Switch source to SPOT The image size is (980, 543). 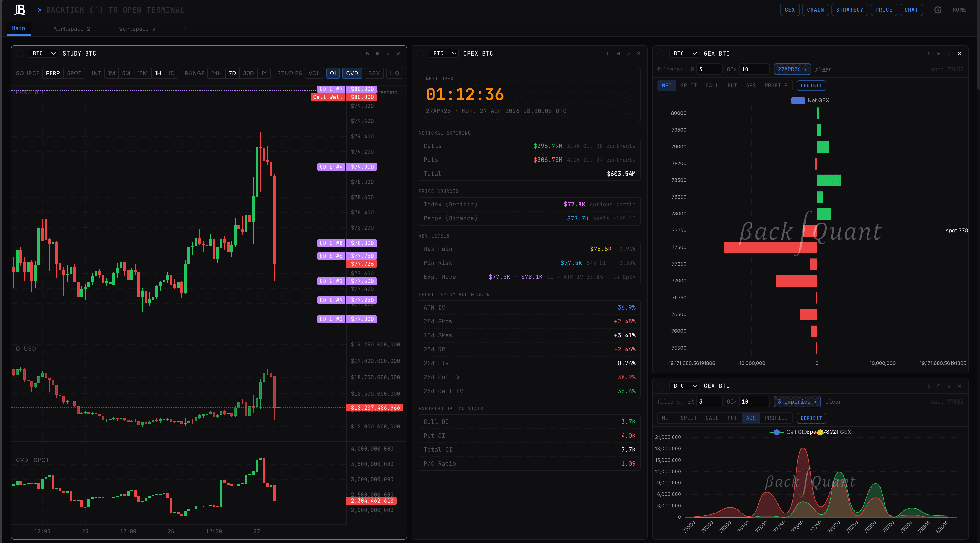(x=74, y=74)
